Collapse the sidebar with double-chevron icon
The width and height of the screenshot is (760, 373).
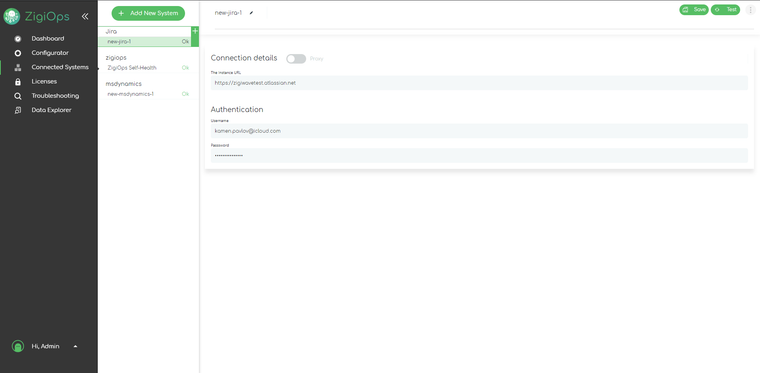point(85,16)
